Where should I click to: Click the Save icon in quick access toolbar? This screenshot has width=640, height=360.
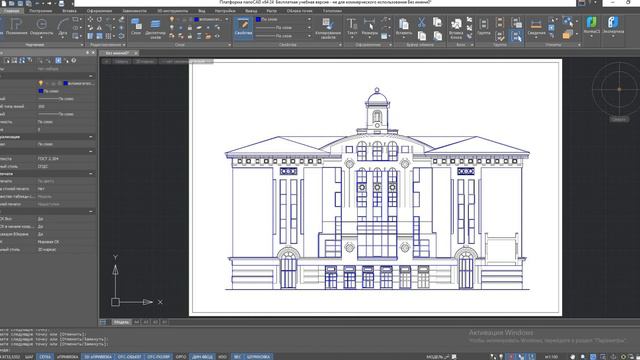coord(20,3)
